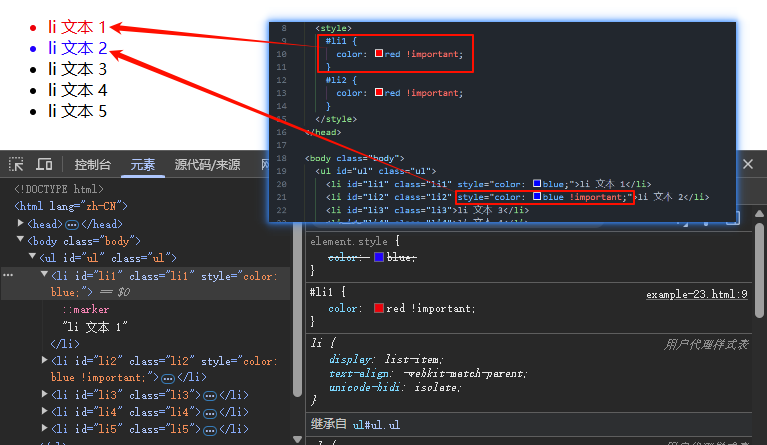
Task: Open the three-dot menu beside the li1 row
Action: point(8,275)
